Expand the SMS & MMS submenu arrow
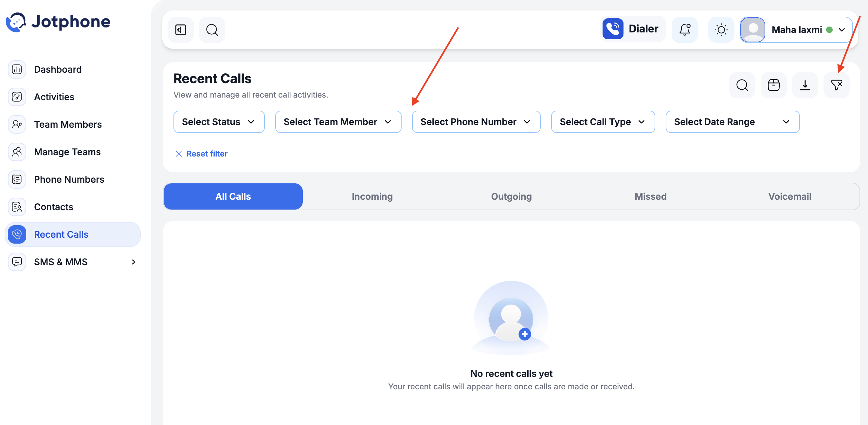Viewport: 868px width, 425px height. [x=134, y=262]
